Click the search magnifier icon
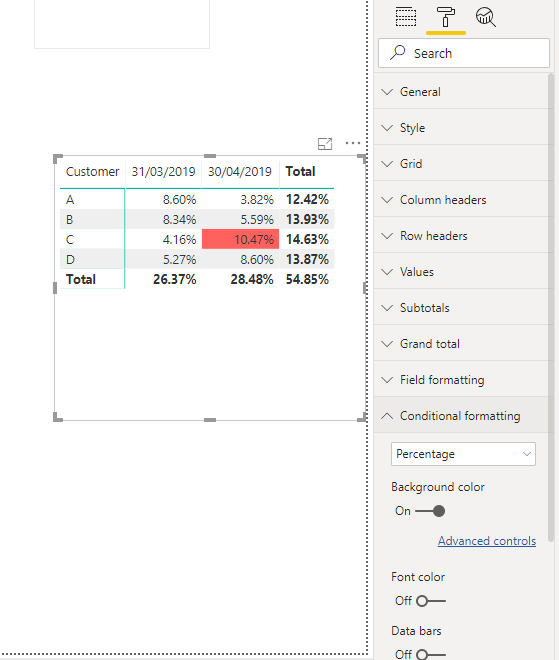This screenshot has width=559, height=660. [x=397, y=53]
